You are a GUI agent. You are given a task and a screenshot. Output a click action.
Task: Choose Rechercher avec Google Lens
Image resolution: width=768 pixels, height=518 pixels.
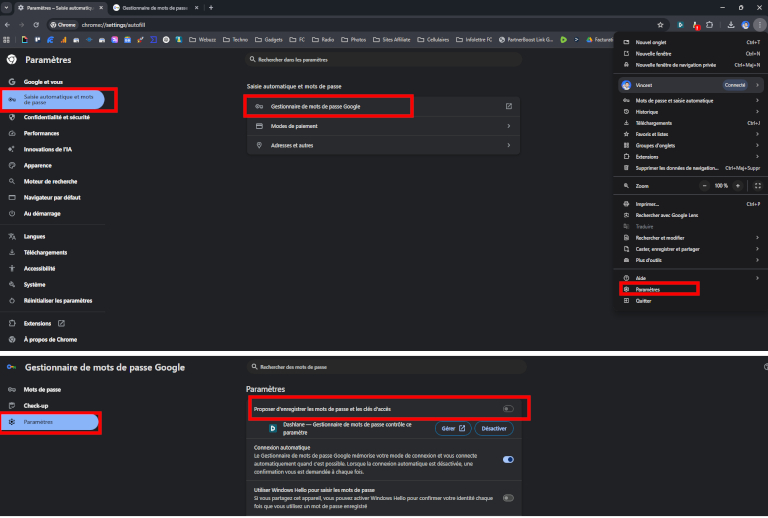point(691,215)
